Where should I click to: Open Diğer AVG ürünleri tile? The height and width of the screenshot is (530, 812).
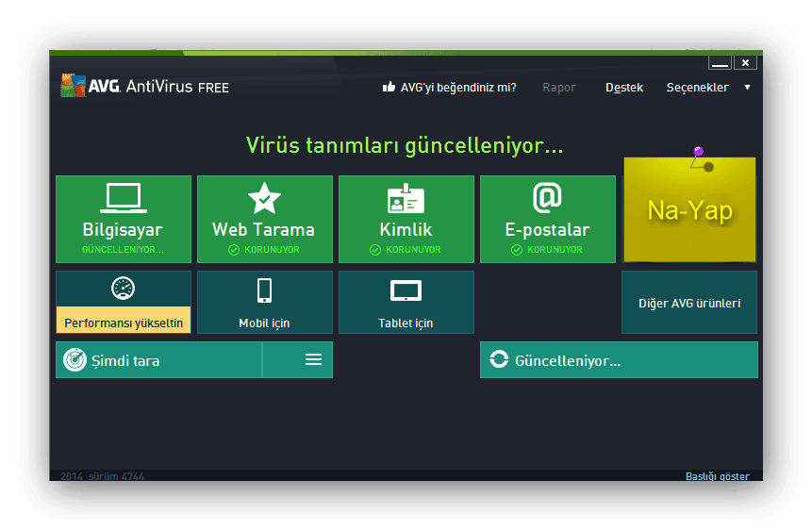coord(689,303)
